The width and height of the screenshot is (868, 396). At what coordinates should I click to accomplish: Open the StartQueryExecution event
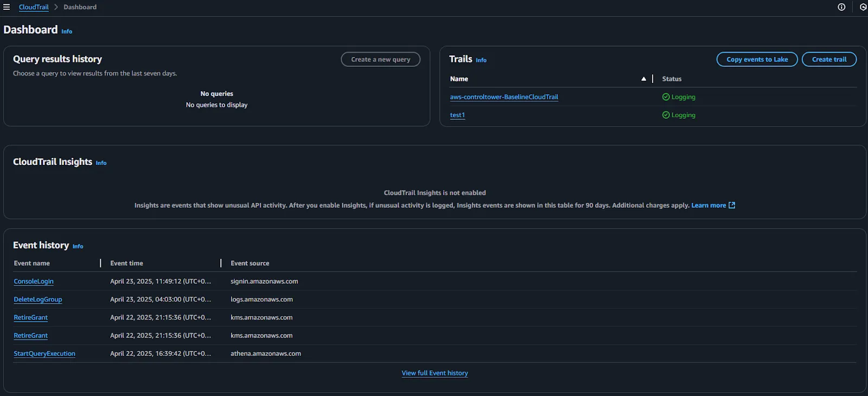point(44,354)
